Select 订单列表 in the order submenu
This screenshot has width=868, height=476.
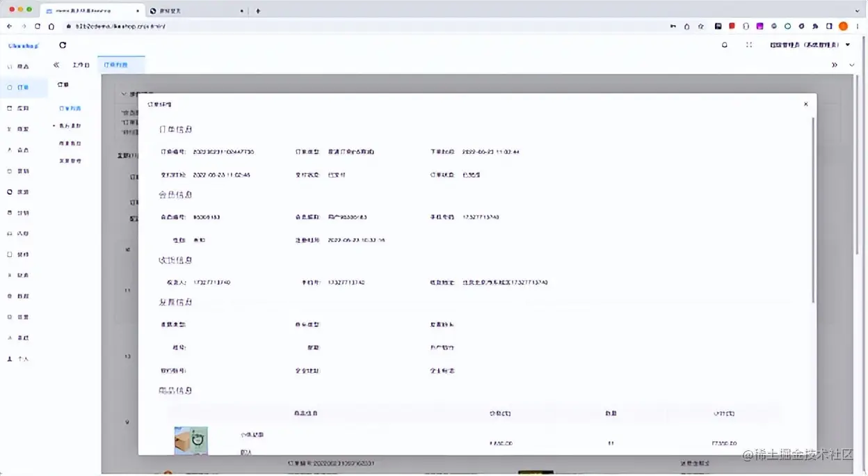click(x=70, y=109)
